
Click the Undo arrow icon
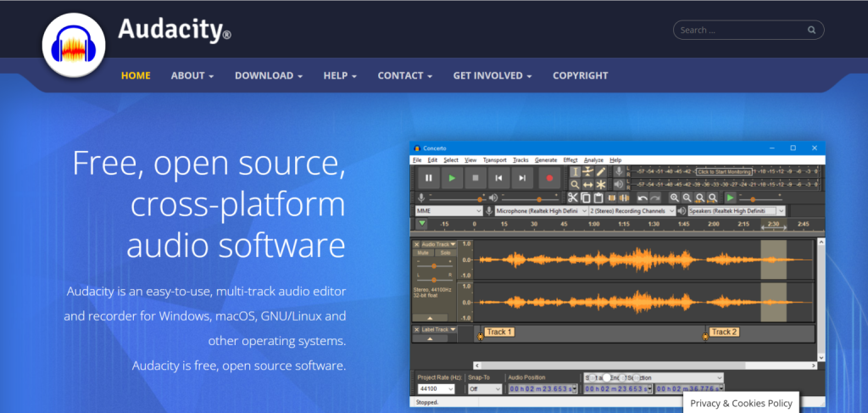click(x=643, y=198)
